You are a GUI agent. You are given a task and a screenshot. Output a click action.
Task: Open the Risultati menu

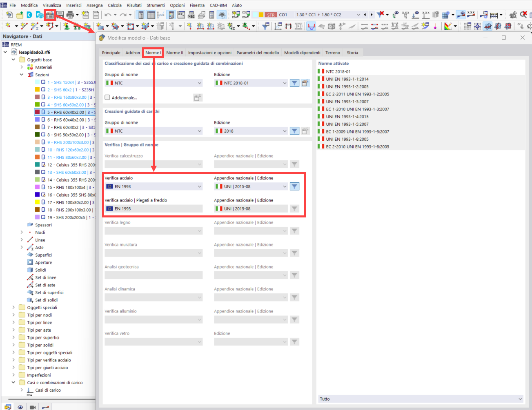134,5
